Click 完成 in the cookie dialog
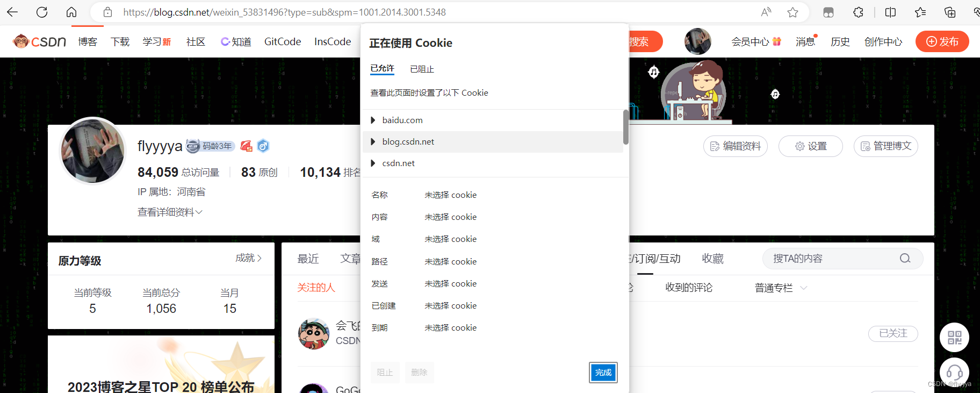Screen dimensions: 980x393 point(603,373)
